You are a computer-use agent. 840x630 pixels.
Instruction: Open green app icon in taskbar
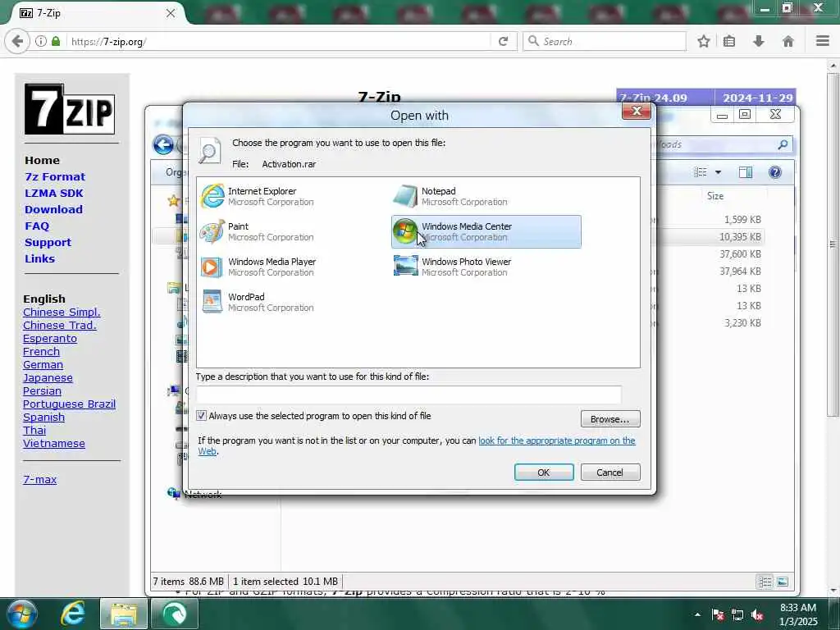(x=175, y=614)
